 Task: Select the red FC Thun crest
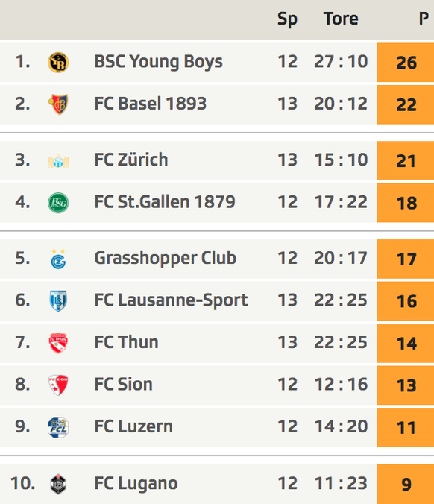58,343
